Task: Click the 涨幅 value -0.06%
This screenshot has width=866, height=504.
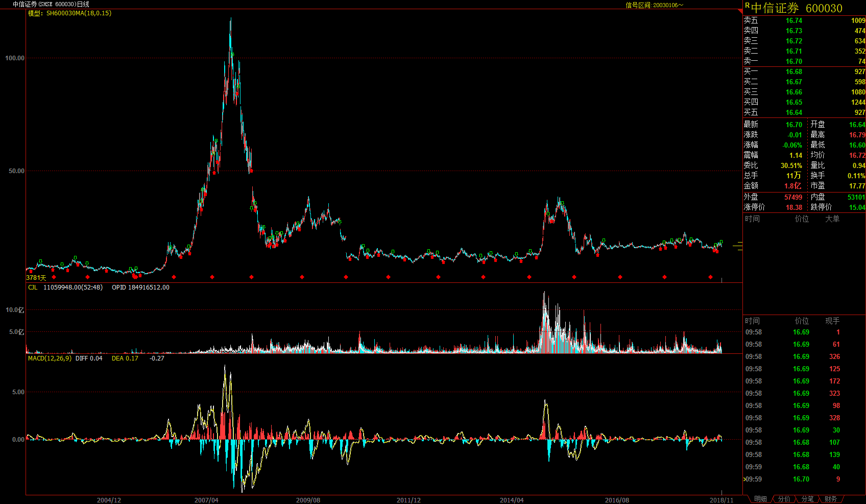Action: [792, 145]
